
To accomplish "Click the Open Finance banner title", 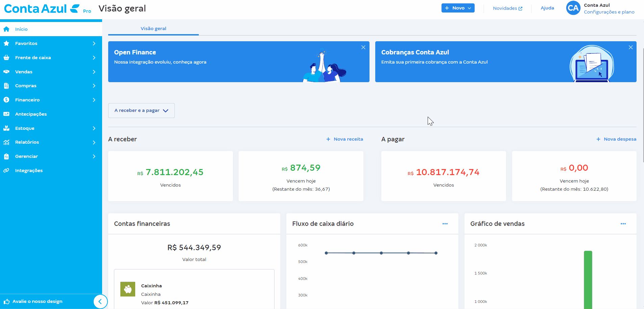I will [135, 52].
